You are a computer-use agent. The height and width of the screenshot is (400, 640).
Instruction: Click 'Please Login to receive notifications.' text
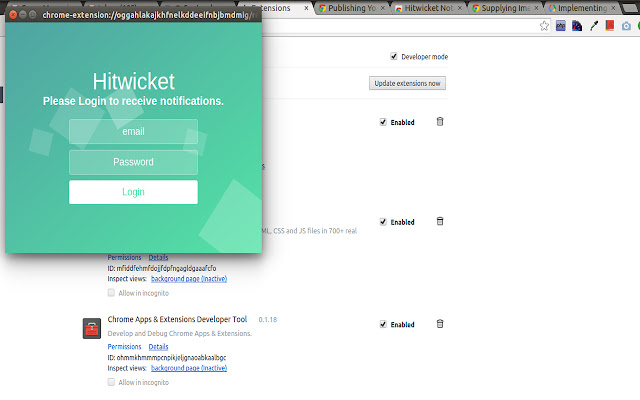[x=133, y=101]
